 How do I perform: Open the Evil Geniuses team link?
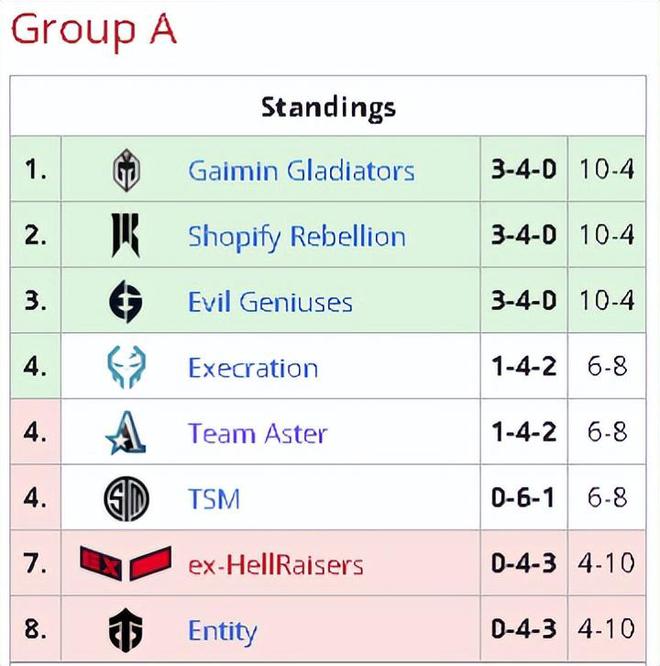tap(270, 302)
